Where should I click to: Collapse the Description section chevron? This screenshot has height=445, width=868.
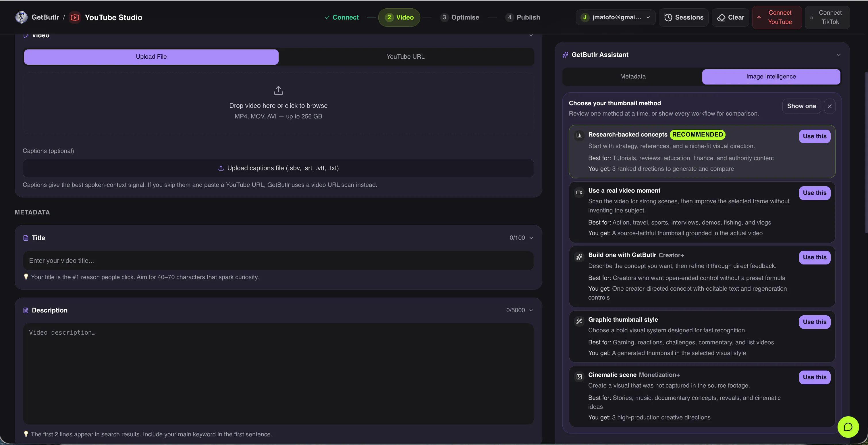tap(531, 310)
